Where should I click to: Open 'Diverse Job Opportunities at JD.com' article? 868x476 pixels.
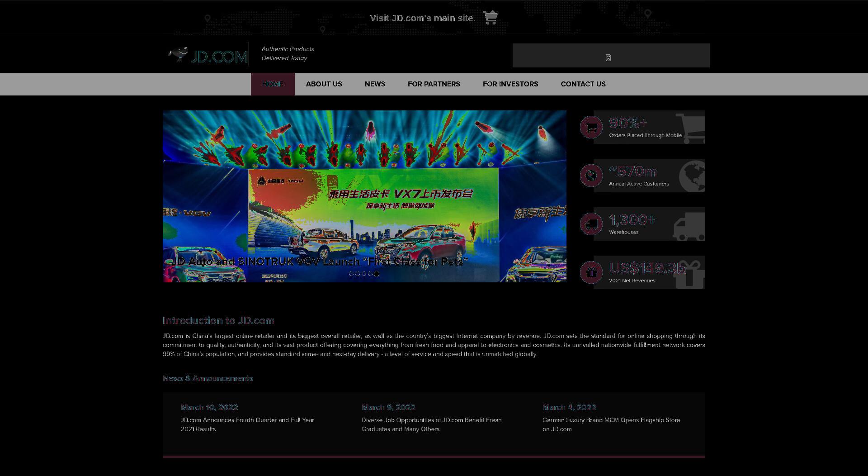click(431, 424)
